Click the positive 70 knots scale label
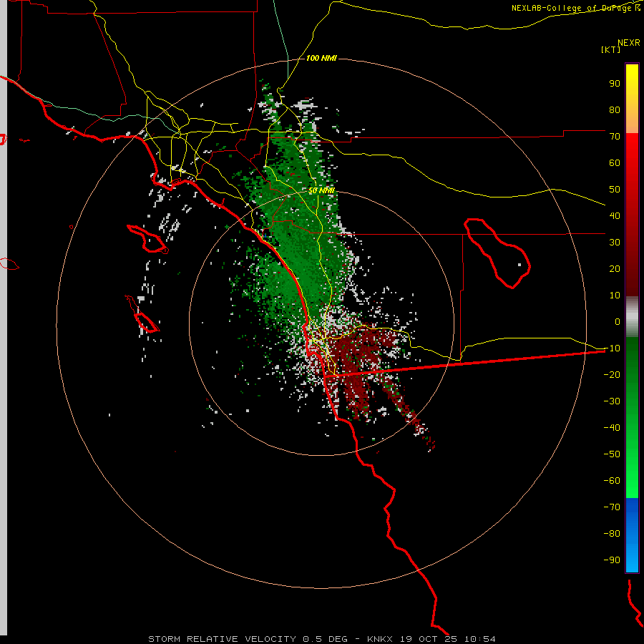 pyautogui.click(x=615, y=137)
